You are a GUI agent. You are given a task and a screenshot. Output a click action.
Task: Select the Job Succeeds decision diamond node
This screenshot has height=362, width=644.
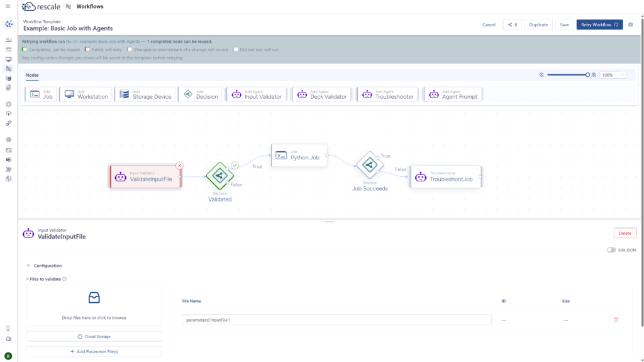(x=370, y=165)
